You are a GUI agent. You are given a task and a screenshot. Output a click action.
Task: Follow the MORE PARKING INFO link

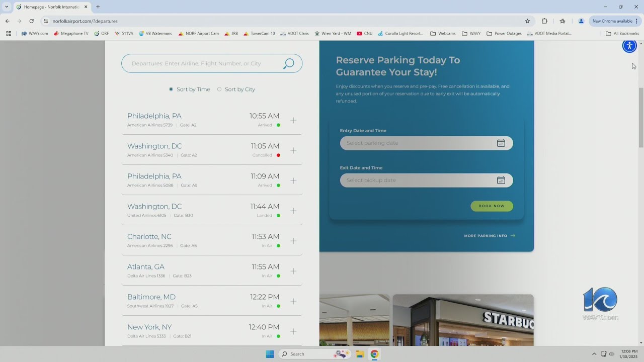490,236
